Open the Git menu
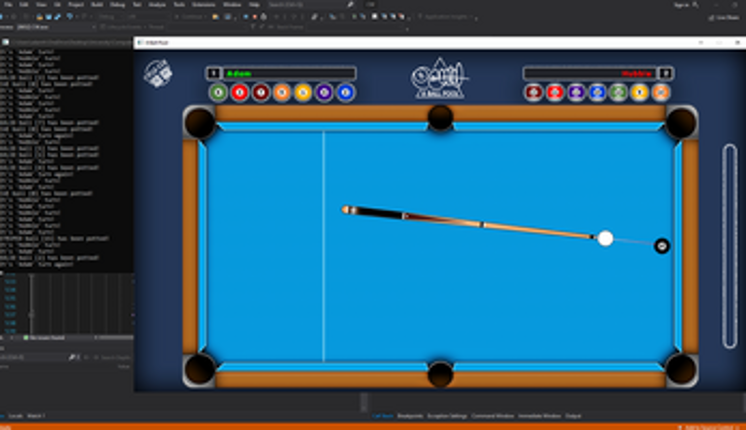The image size is (746, 430). (x=57, y=4)
